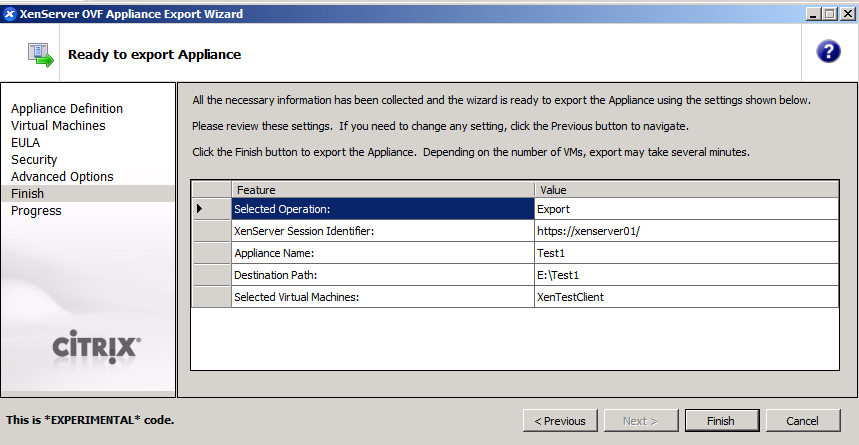Image resolution: width=859 pixels, height=445 pixels.
Task: Select the row header with arrow indicator
Action: (x=211, y=209)
